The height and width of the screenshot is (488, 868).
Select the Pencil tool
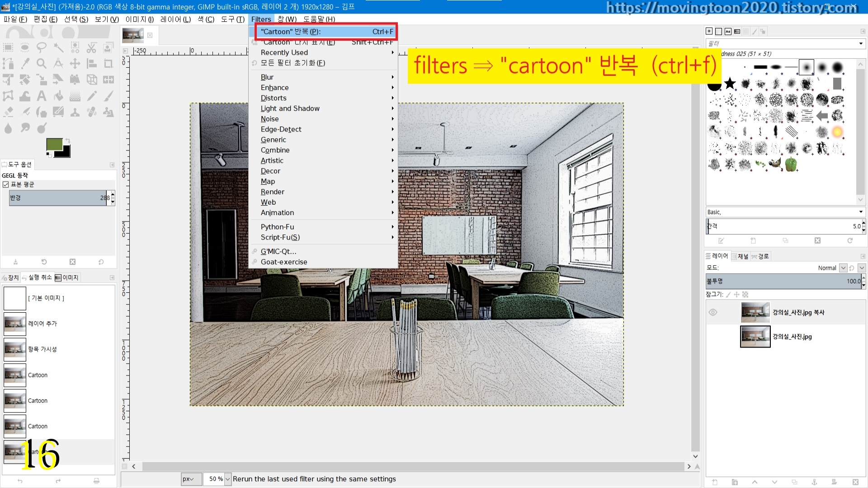point(92,96)
